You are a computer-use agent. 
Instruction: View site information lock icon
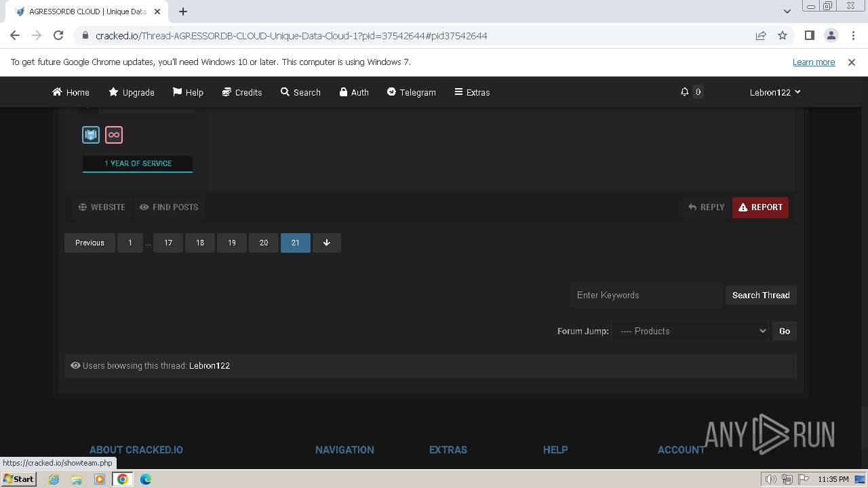click(x=85, y=35)
